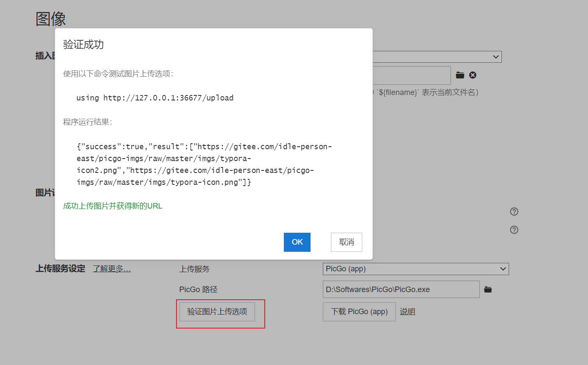
Task: Browse for PicGo.exe using the folder icon
Action: click(487, 289)
